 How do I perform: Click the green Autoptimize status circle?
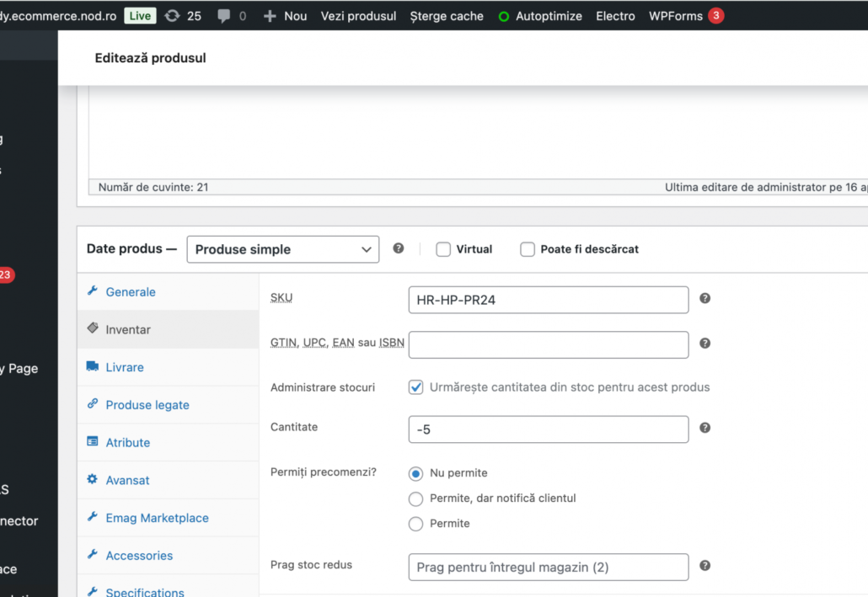pos(504,17)
